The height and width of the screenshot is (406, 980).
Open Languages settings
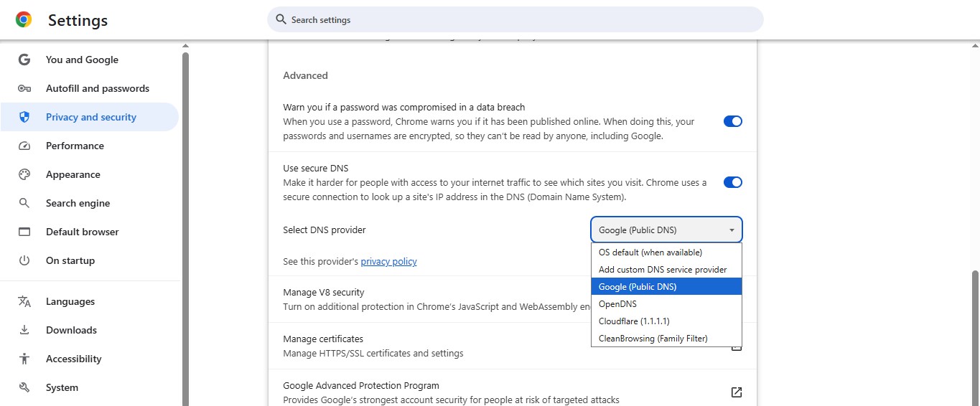click(x=89, y=301)
